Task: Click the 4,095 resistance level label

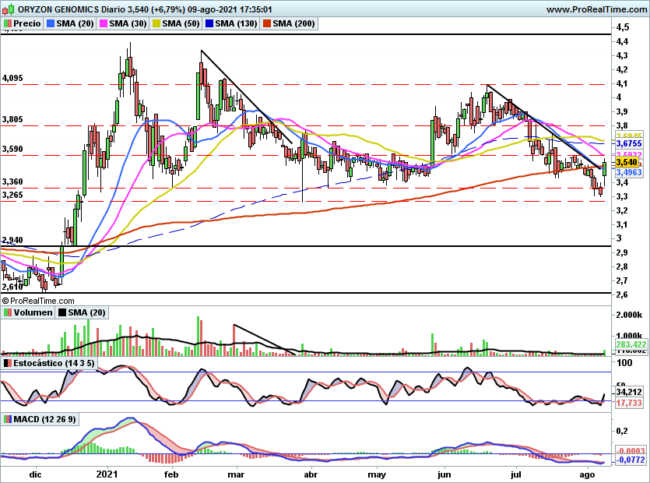Action: point(13,78)
